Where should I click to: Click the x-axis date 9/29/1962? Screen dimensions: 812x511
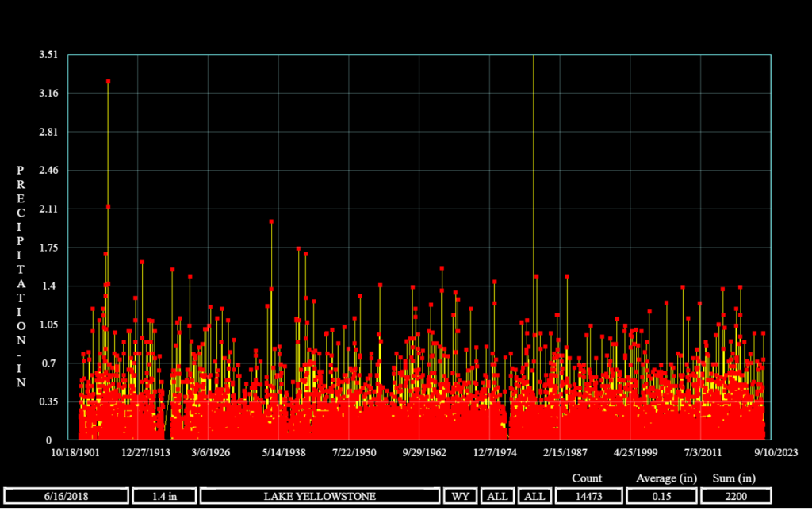[424, 452]
